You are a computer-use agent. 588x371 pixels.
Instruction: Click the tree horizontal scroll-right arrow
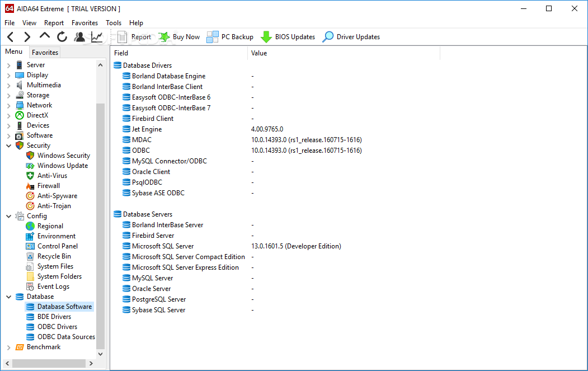(91, 364)
